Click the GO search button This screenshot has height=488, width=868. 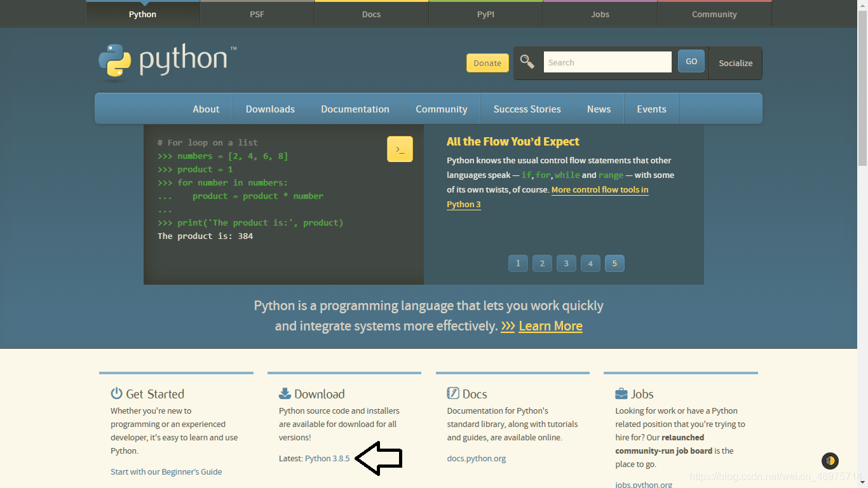pyautogui.click(x=691, y=61)
